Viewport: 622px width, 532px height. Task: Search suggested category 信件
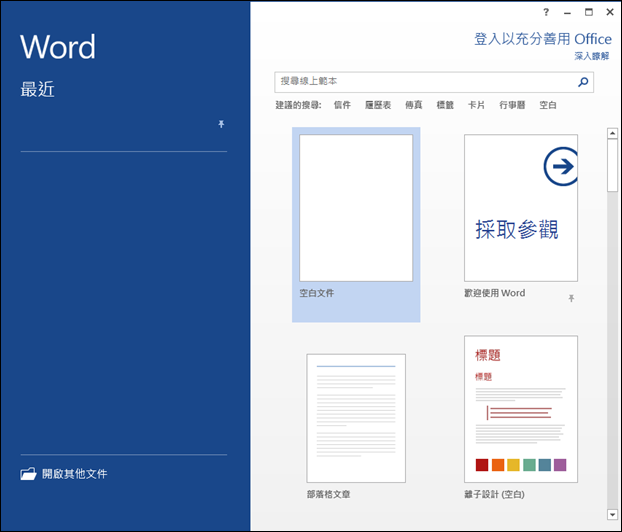click(342, 105)
